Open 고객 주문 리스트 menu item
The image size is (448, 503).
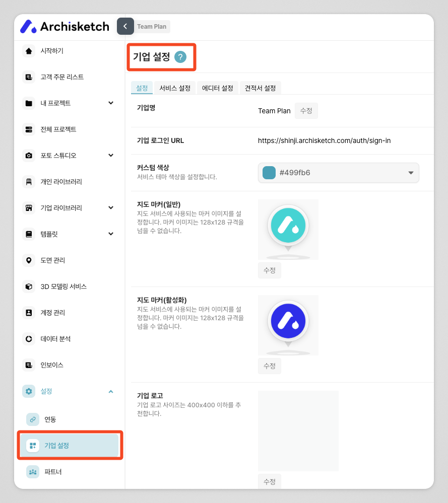click(62, 77)
